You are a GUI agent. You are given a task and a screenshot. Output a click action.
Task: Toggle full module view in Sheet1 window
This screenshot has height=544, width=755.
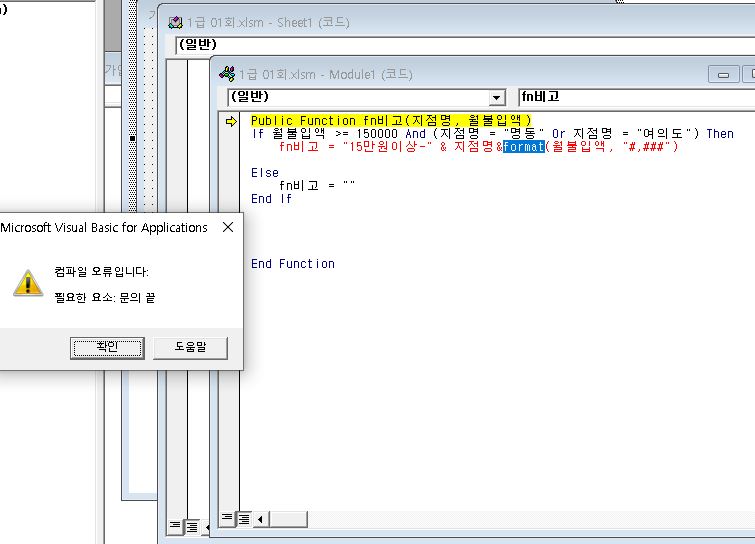pyautogui.click(x=191, y=526)
